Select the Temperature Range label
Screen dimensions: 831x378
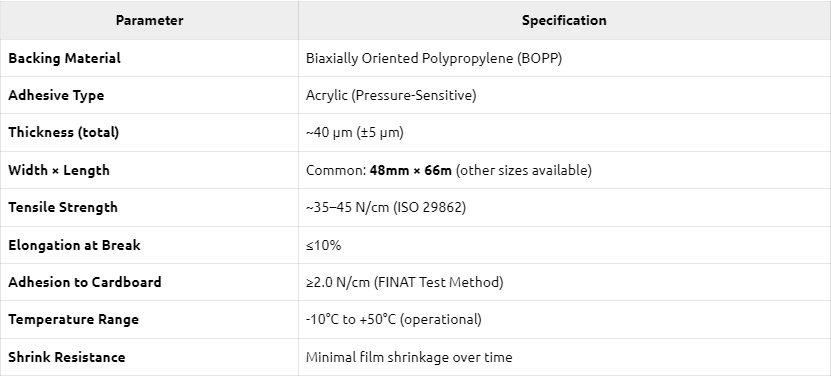click(x=73, y=320)
